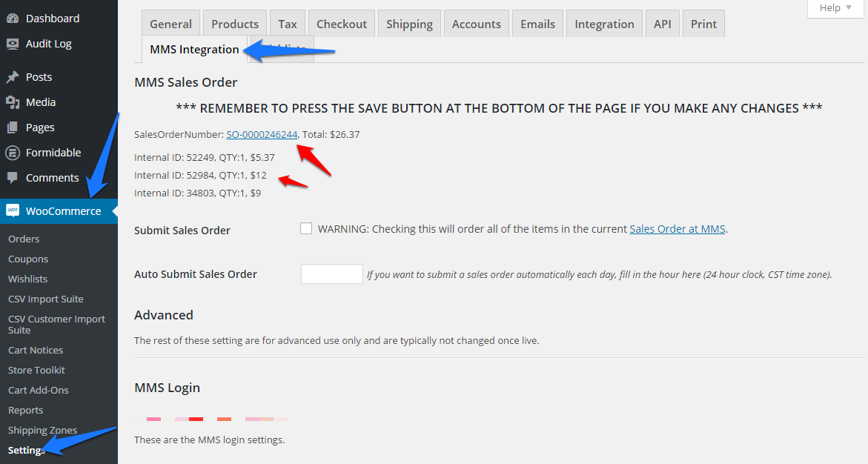The image size is (868, 464).
Task: Open the Store Toolkit submenu item
Action: 36,370
